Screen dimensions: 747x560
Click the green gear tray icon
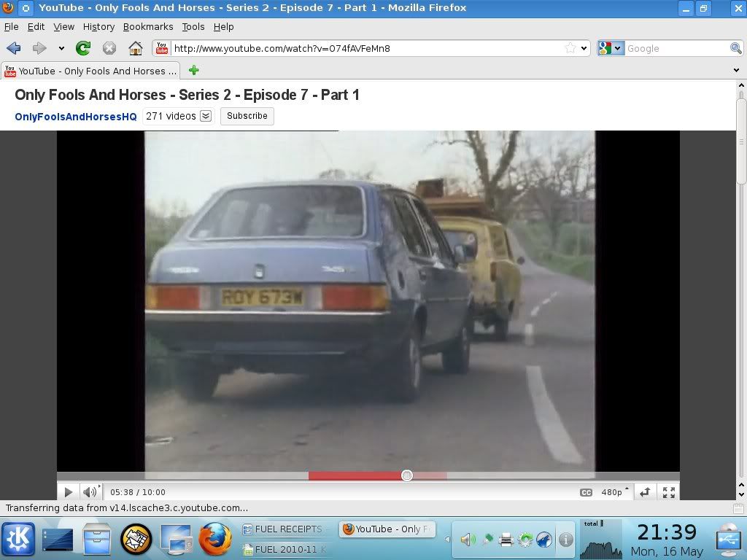coord(525,540)
